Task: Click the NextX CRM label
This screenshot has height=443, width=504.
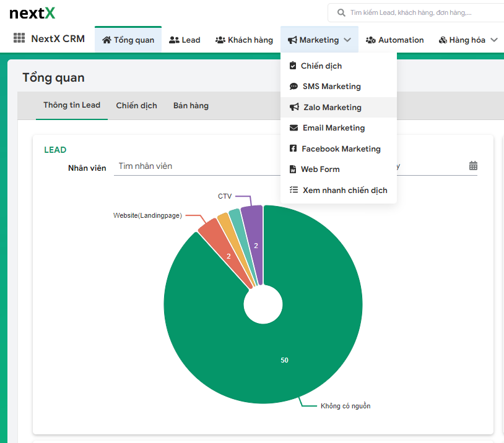Action: (x=59, y=38)
